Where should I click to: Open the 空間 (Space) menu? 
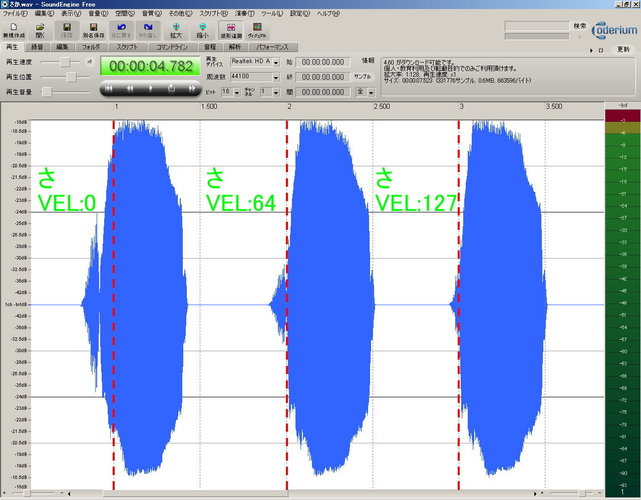[x=125, y=13]
